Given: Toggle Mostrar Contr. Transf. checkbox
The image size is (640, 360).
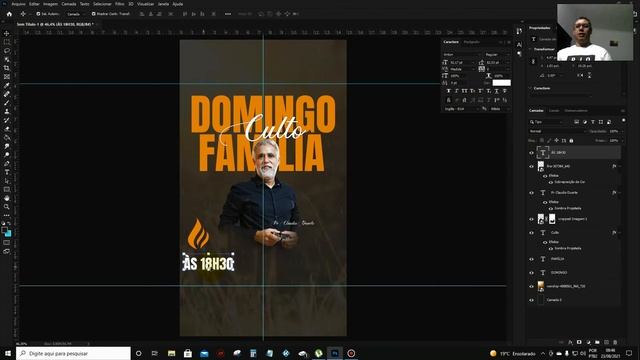Looking at the screenshot, I should 93,14.
